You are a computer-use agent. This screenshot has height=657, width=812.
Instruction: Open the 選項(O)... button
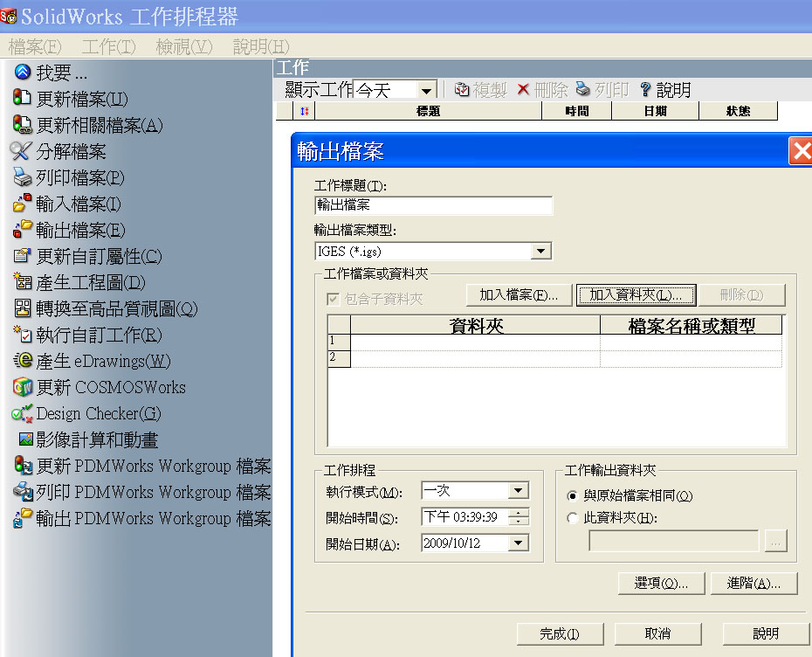tap(661, 584)
